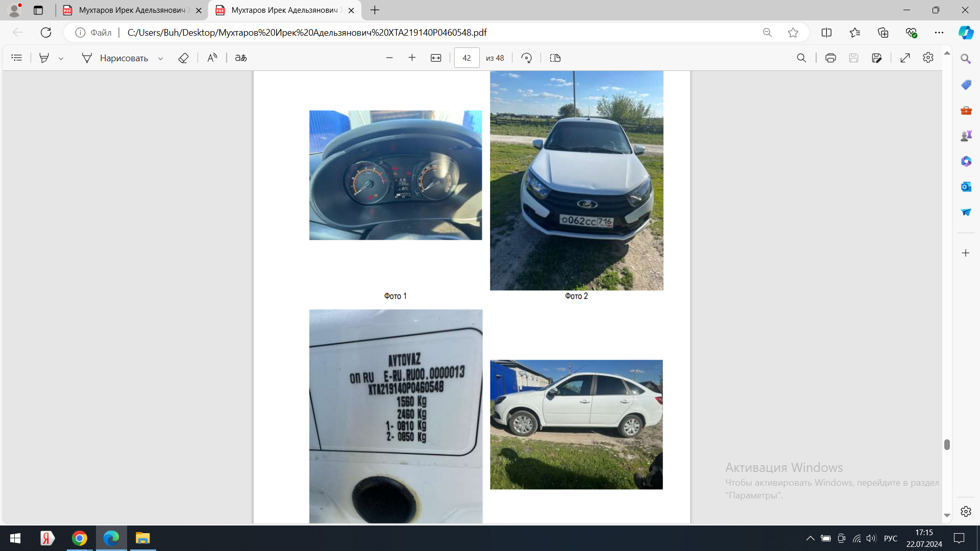Switch the РУС keyboard language

(891, 538)
